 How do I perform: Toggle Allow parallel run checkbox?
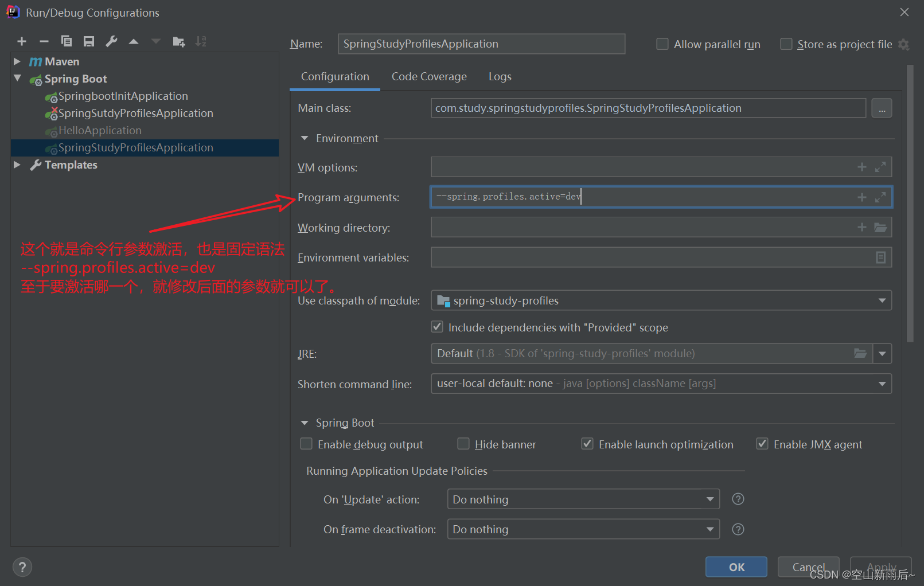coord(662,44)
